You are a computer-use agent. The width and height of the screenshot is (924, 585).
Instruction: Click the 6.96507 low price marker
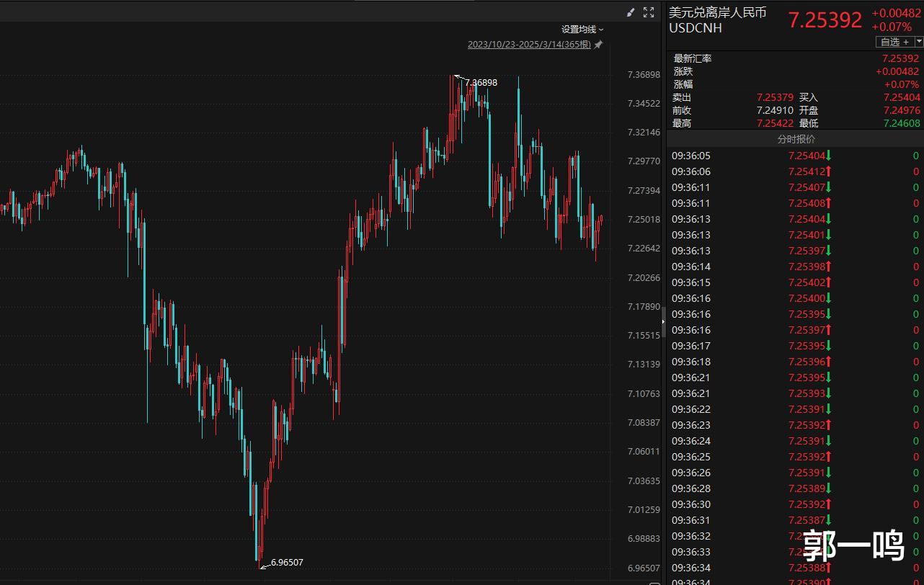[287, 562]
